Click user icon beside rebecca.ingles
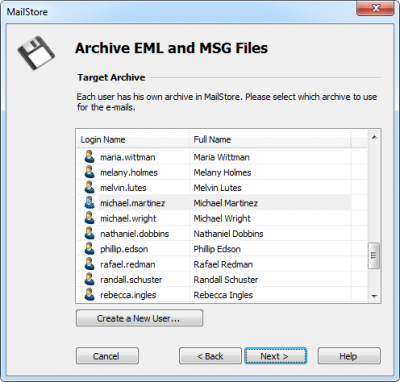Screen dimensions: 400x382 point(89,294)
